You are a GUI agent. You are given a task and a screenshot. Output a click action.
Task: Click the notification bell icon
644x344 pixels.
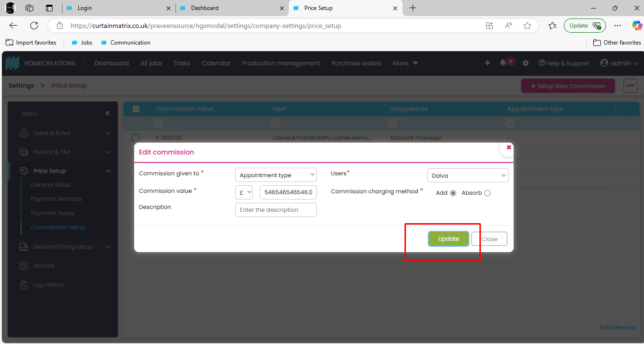[503, 63]
